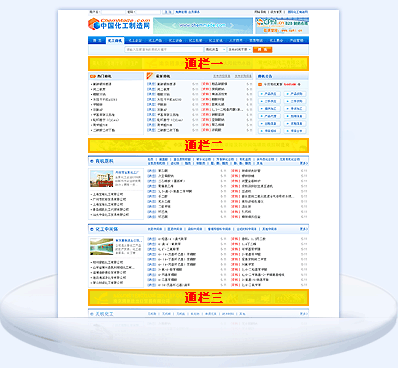Open the first dropdown beside the keyword search box
Screen dimensions: 398x368
(x=215, y=50)
